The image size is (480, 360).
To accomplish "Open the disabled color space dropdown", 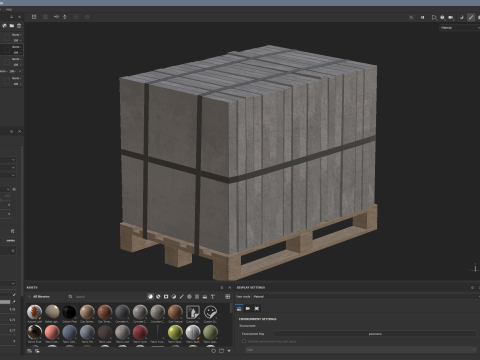I will (x=361, y=350).
